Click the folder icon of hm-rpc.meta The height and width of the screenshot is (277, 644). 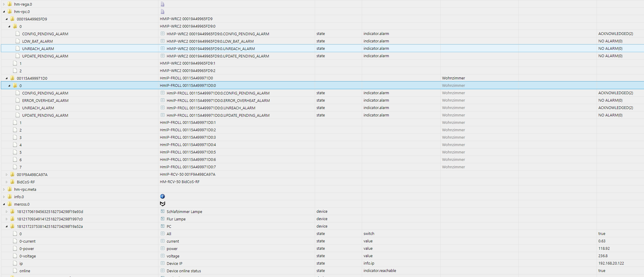[x=10, y=189]
